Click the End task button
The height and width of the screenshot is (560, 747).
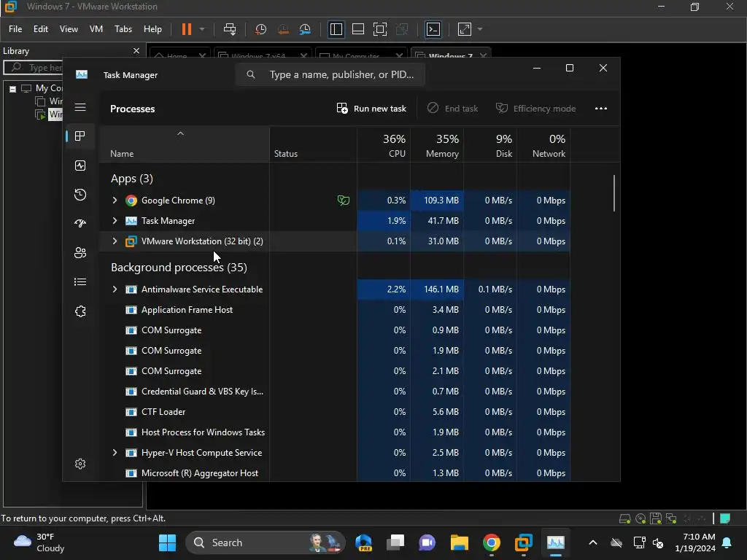pos(452,109)
